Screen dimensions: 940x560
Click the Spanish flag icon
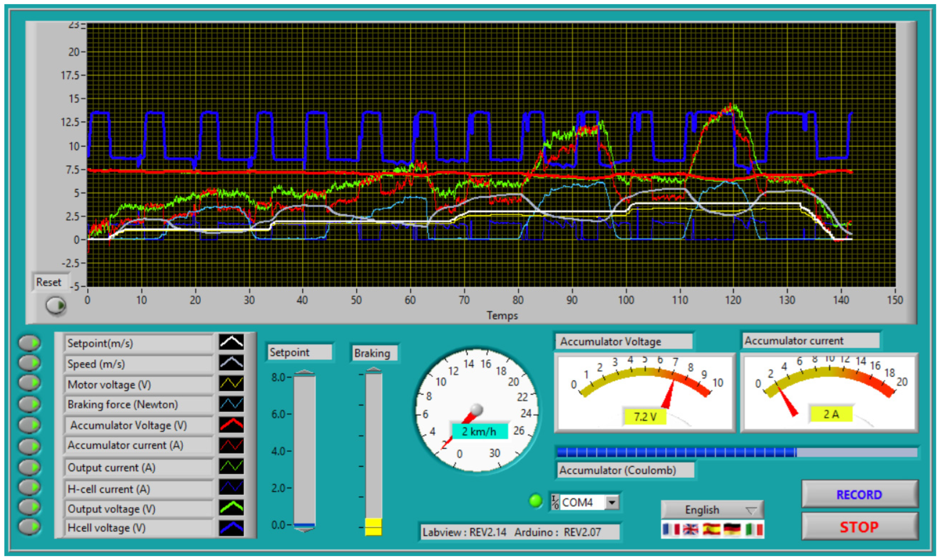pyautogui.click(x=711, y=530)
